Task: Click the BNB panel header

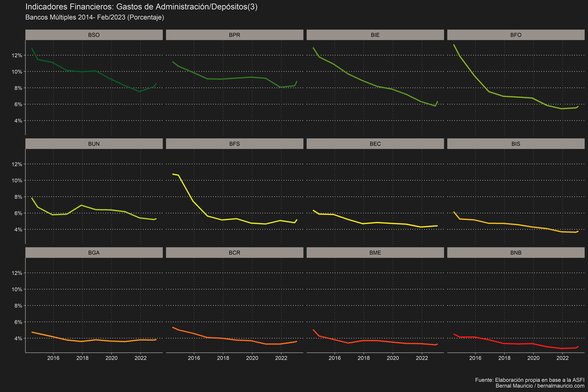Action: [516, 253]
